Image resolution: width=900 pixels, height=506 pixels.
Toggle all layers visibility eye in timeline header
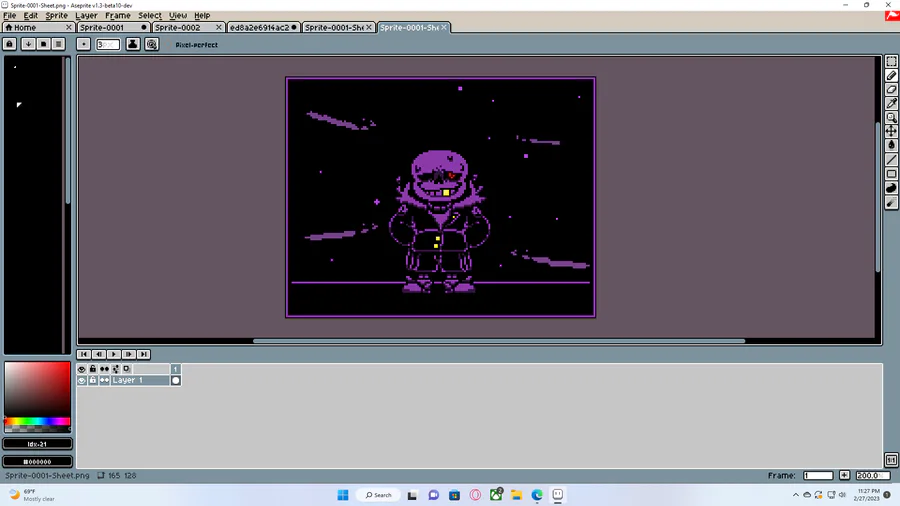(82, 369)
